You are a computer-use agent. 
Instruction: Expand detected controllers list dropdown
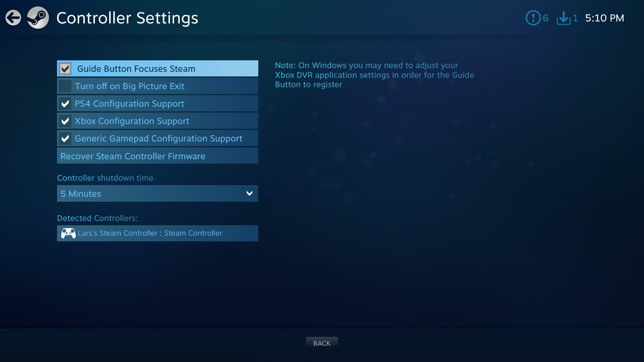point(157,233)
